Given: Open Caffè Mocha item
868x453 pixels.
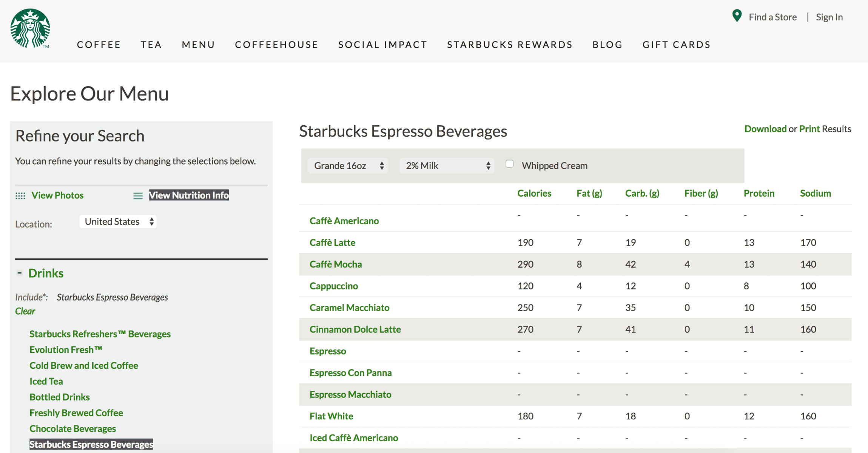Looking at the screenshot, I should tap(336, 264).
